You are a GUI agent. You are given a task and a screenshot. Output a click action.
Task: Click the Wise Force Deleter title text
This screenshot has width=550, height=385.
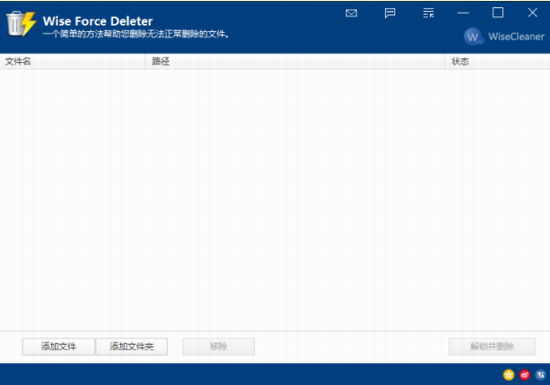click(x=98, y=21)
